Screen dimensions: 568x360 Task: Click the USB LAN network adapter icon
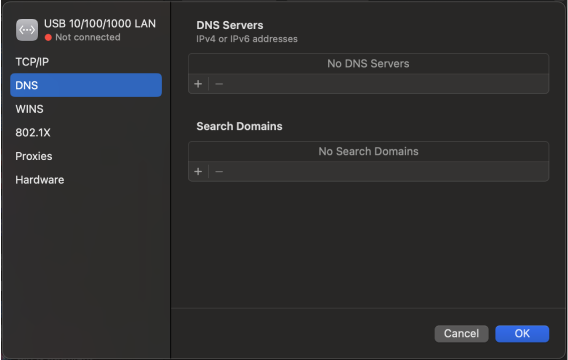27,30
